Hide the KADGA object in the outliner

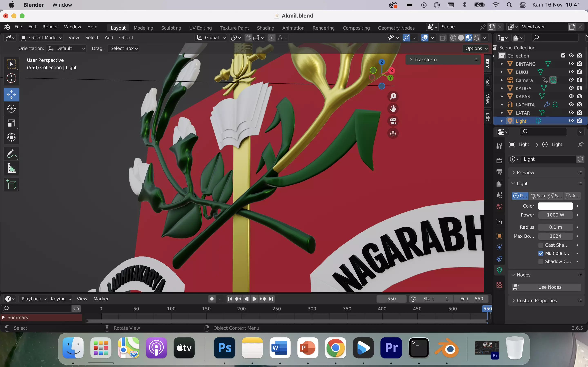pos(571,88)
